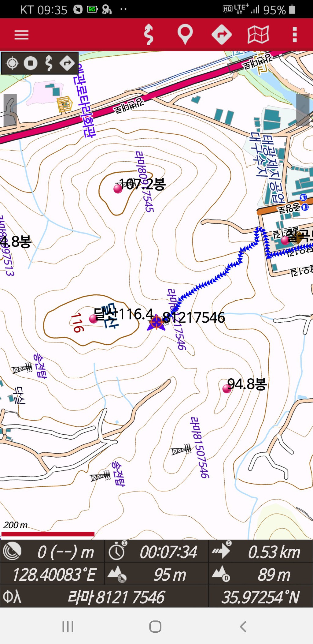Stop track recording with stop button
This screenshot has width=313, height=644.
[31, 63]
